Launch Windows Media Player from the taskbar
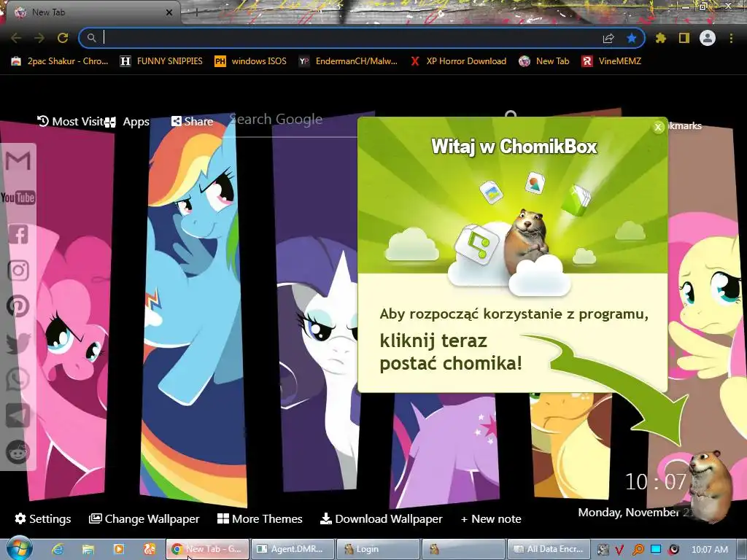 click(119, 549)
